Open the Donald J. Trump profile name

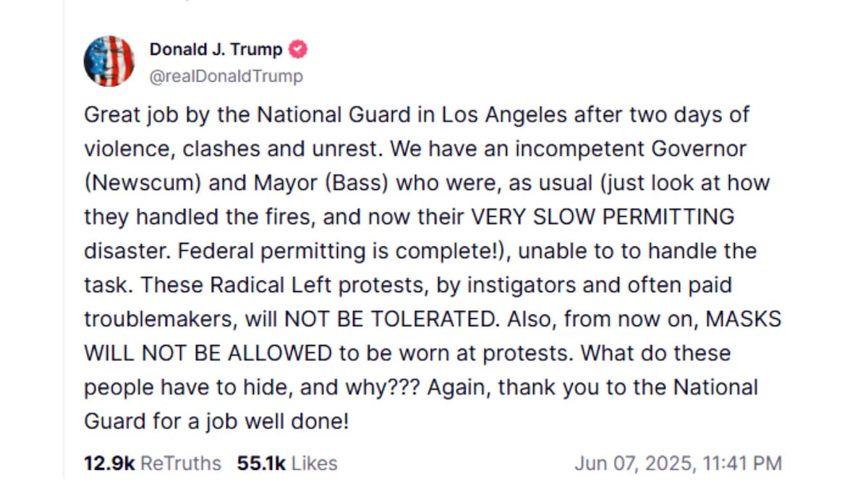pos(216,50)
